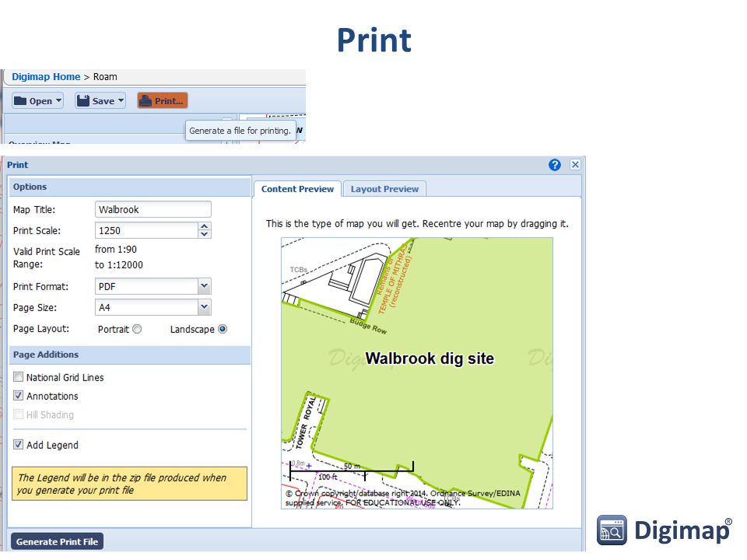Select the Portrait page layout radio
Viewport: 747px width, 560px height.
click(137, 329)
